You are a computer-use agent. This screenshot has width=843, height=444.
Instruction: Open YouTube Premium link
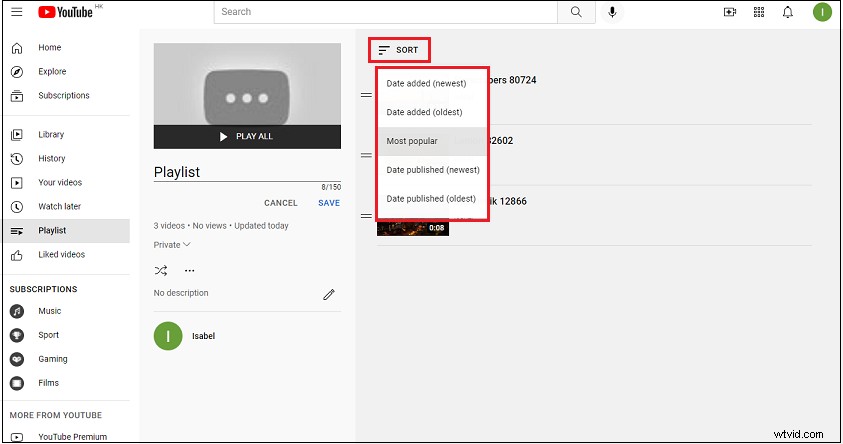(x=73, y=437)
